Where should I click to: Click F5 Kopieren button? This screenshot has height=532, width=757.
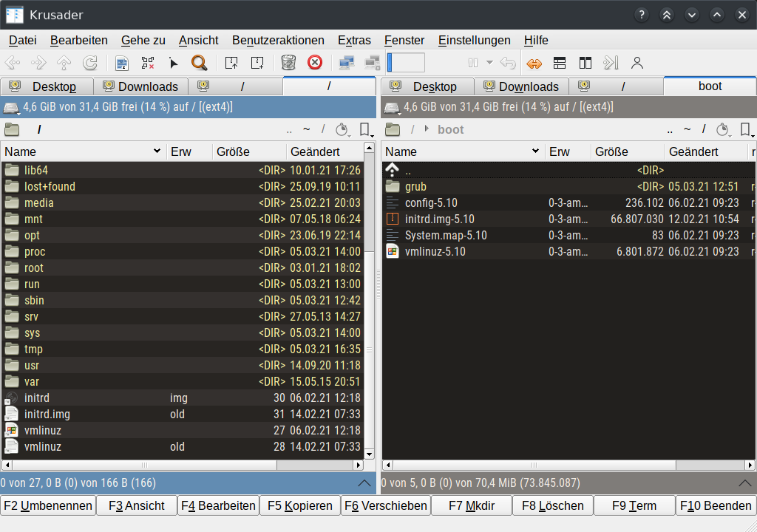pyautogui.click(x=300, y=505)
